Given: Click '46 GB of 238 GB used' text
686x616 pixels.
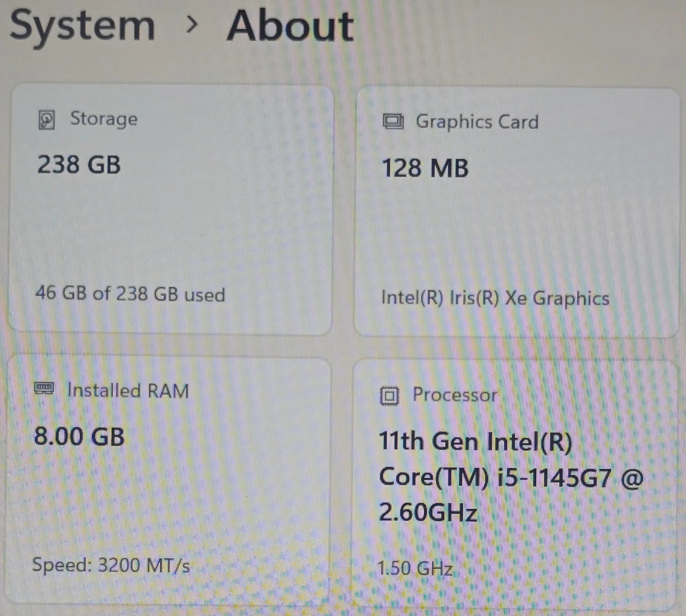Looking at the screenshot, I should pos(130,294).
